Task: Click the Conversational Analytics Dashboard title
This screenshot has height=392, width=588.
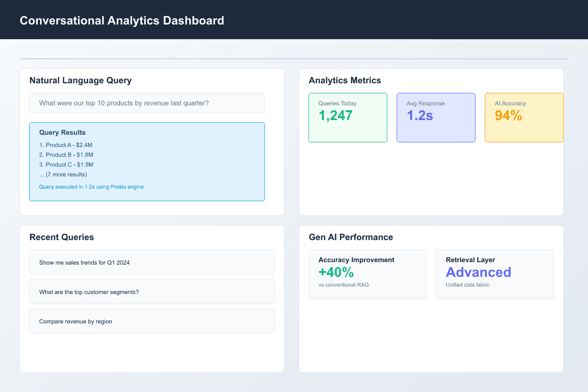Action: (122, 21)
